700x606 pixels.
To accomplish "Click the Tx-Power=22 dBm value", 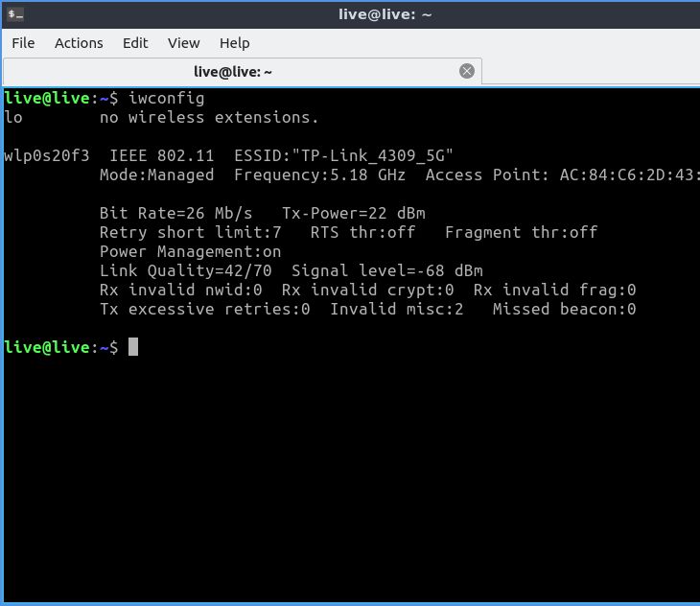I will click(x=354, y=213).
